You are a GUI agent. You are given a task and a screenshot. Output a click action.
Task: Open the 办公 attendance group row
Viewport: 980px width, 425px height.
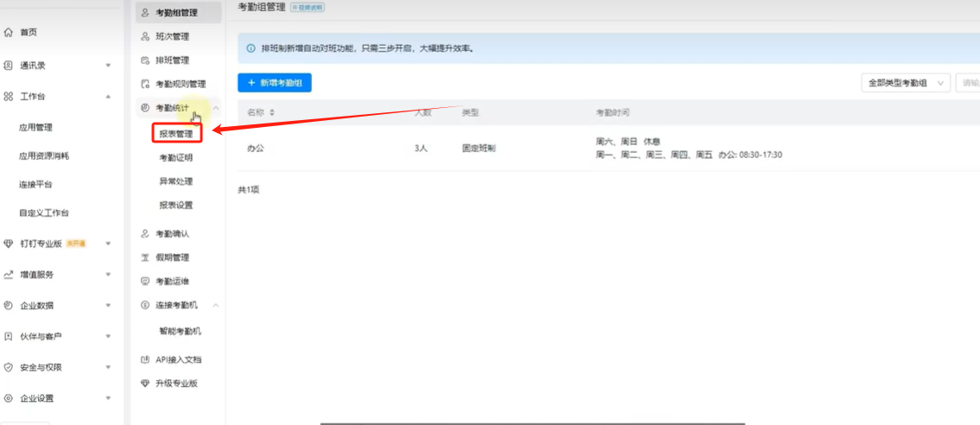256,149
